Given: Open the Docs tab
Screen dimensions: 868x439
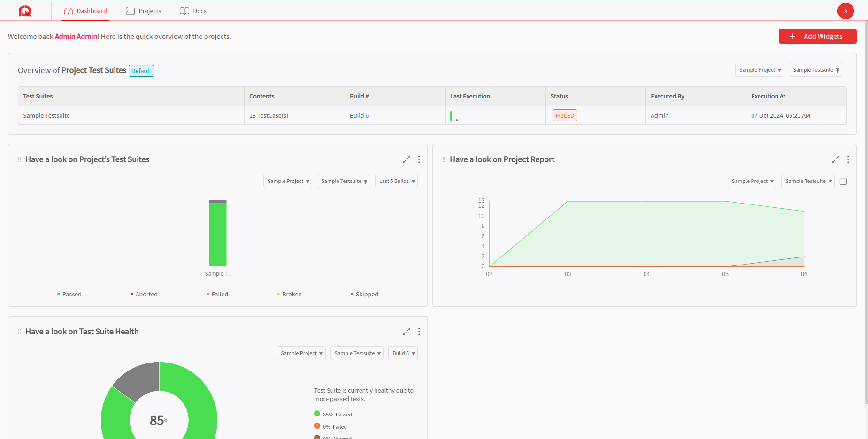Looking at the screenshot, I should coord(193,11).
